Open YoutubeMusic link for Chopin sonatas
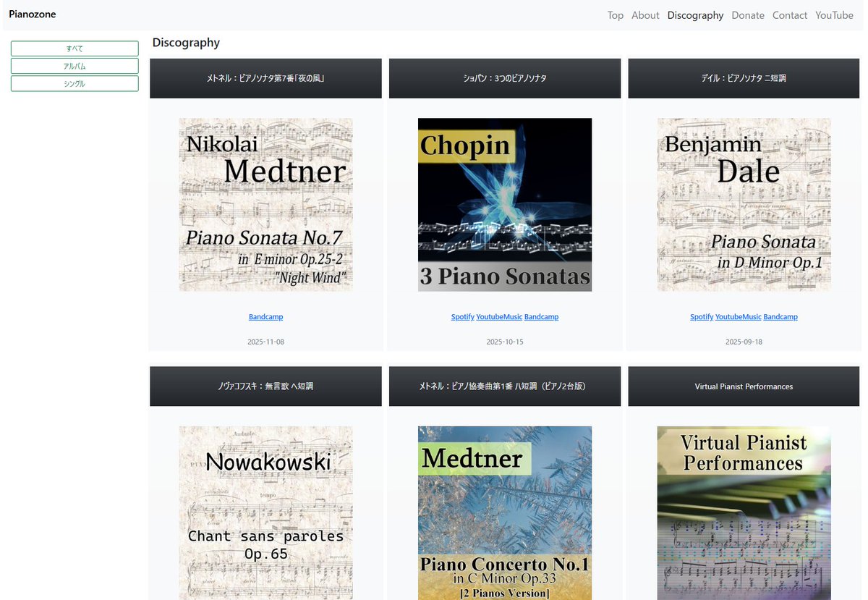The height and width of the screenshot is (600, 868). tap(499, 317)
